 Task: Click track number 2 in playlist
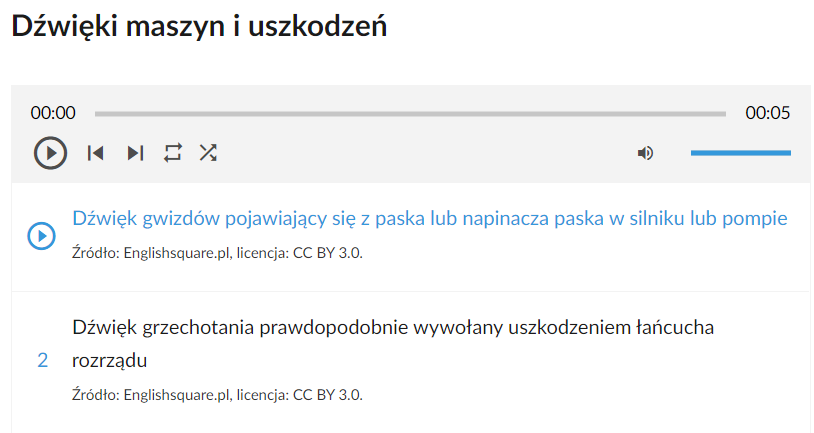(x=43, y=360)
